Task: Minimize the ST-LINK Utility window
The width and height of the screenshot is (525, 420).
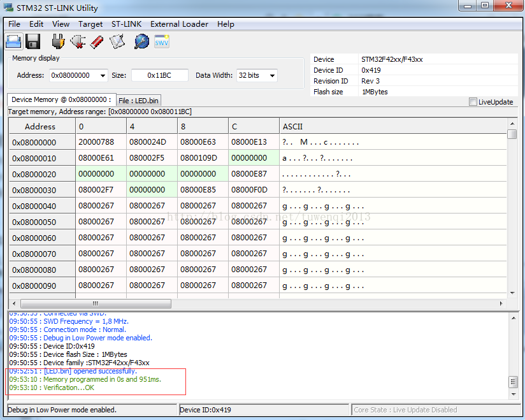Action: click(468, 5)
